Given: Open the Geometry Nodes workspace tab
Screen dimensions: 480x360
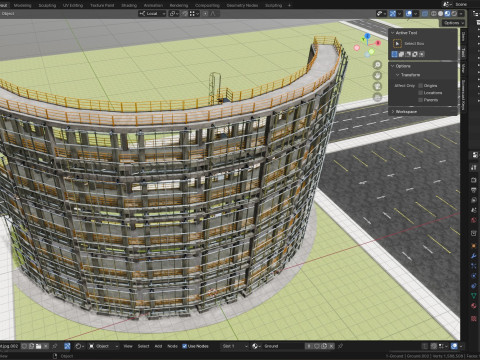Looking at the screenshot, I should [x=242, y=5].
